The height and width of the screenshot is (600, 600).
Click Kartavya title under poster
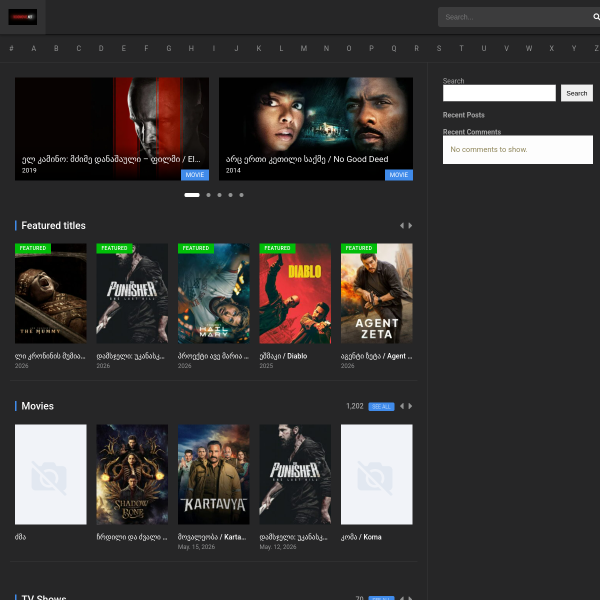coord(212,537)
